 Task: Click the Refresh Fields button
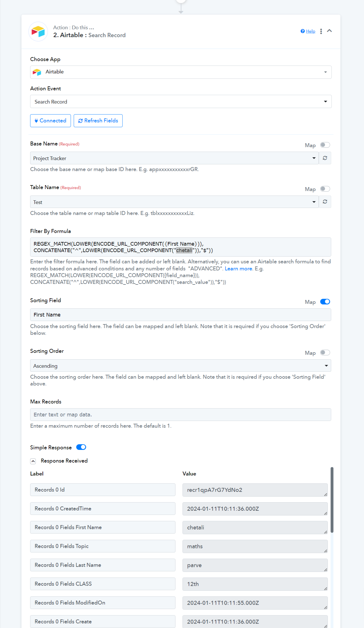click(x=98, y=121)
